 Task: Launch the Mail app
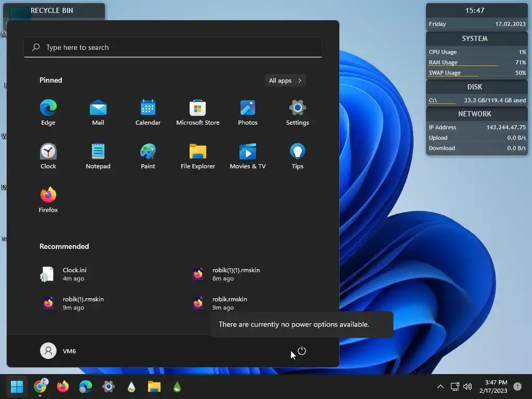coord(98,113)
